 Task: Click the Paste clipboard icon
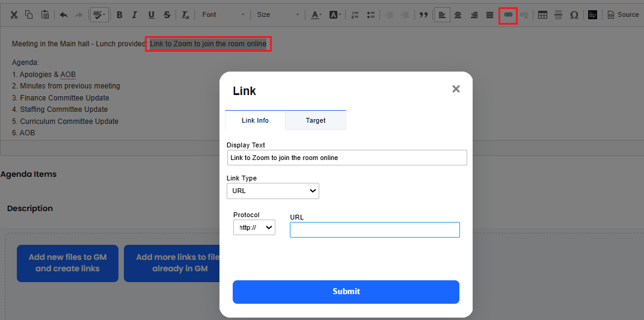pos(44,15)
